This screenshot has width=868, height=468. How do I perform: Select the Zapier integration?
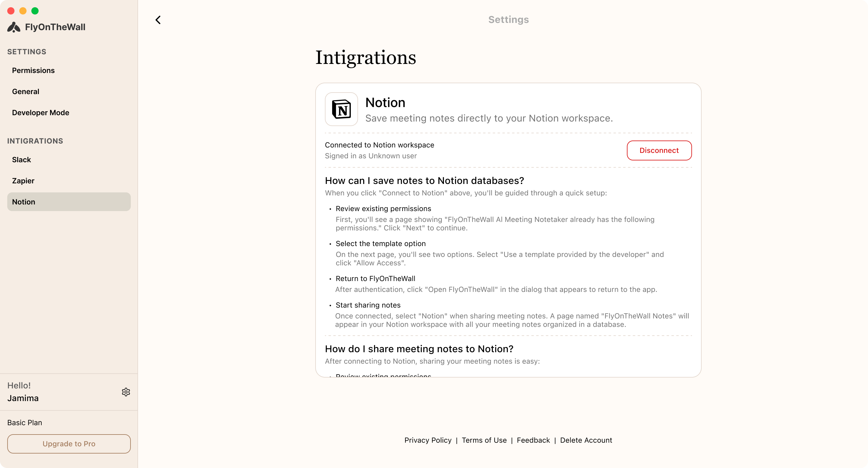(69, 181)
